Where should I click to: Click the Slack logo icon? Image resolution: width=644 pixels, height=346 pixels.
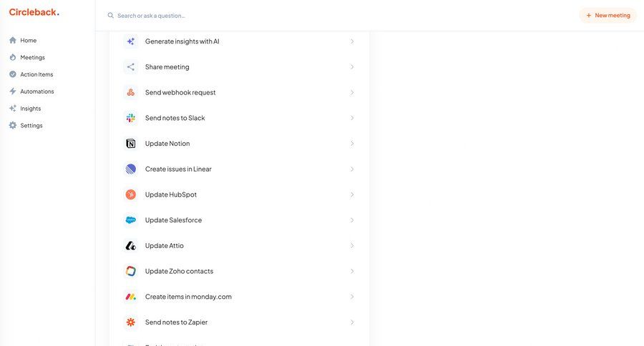tap(130, 118)
